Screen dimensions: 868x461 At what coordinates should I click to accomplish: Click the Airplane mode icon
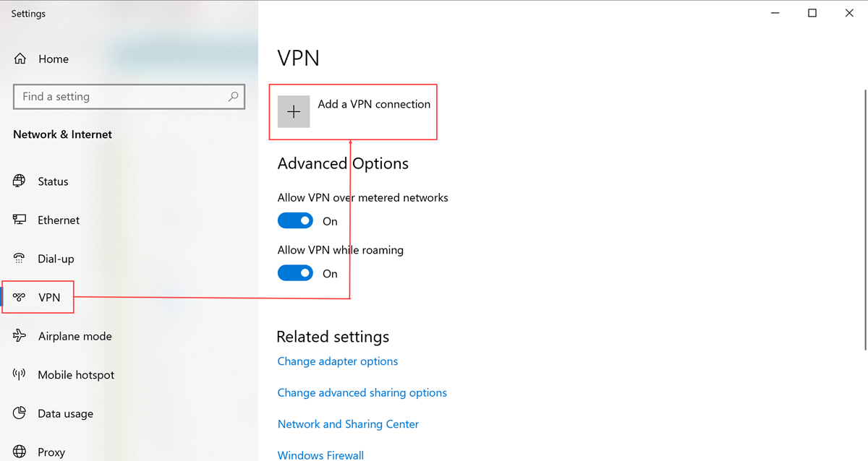20,336
